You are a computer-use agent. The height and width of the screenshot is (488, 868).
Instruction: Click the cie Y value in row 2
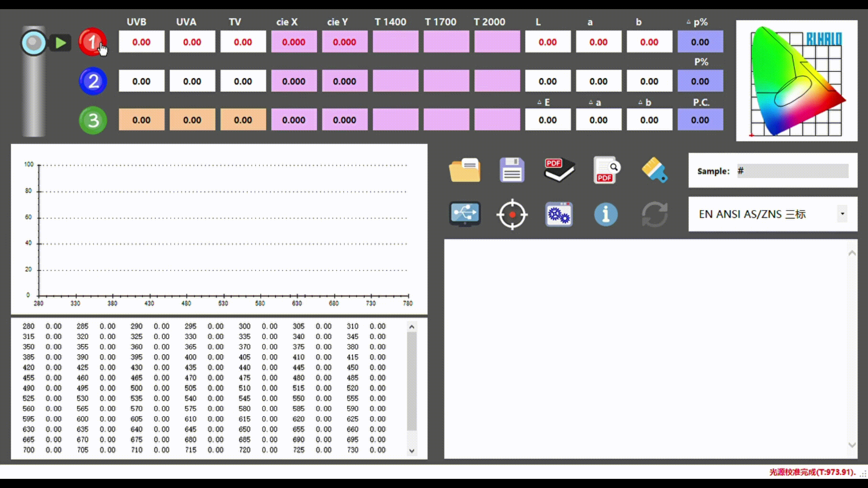pos(345,81)
